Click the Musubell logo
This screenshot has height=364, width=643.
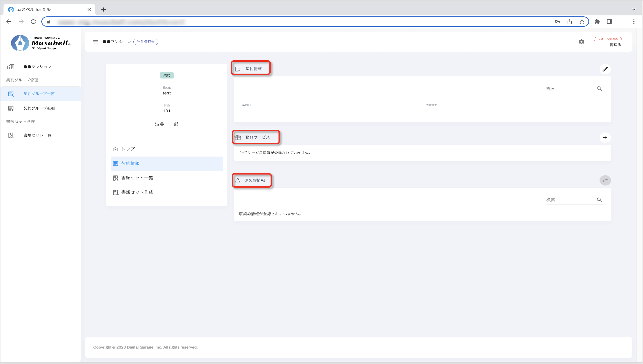pyautogui.click(x=41, y=43)
